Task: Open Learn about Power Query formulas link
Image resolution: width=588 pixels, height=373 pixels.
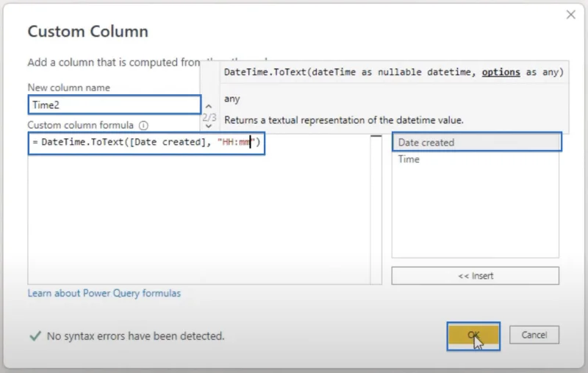Action: click(104, 293)
